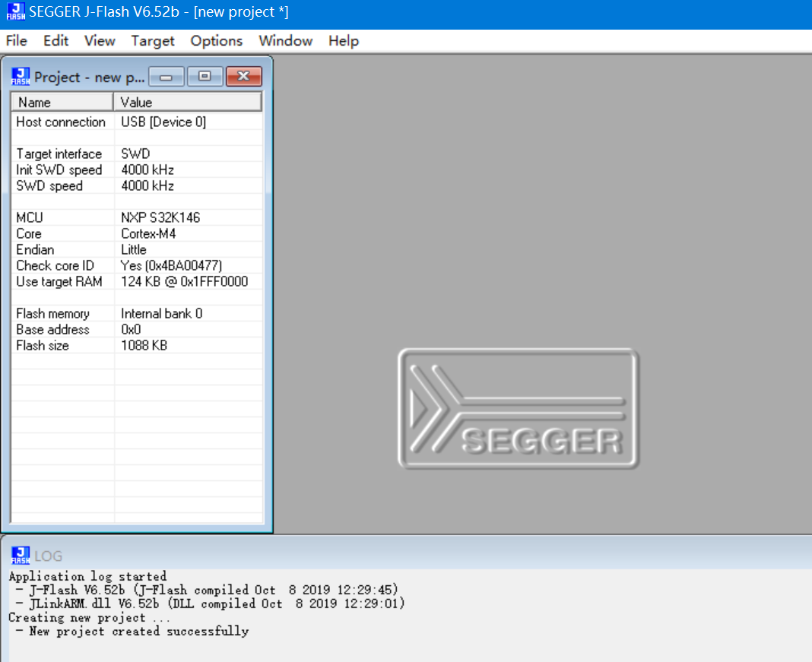Maximize the Project window
Screen dimensions: 812x662
coord(205,76)
